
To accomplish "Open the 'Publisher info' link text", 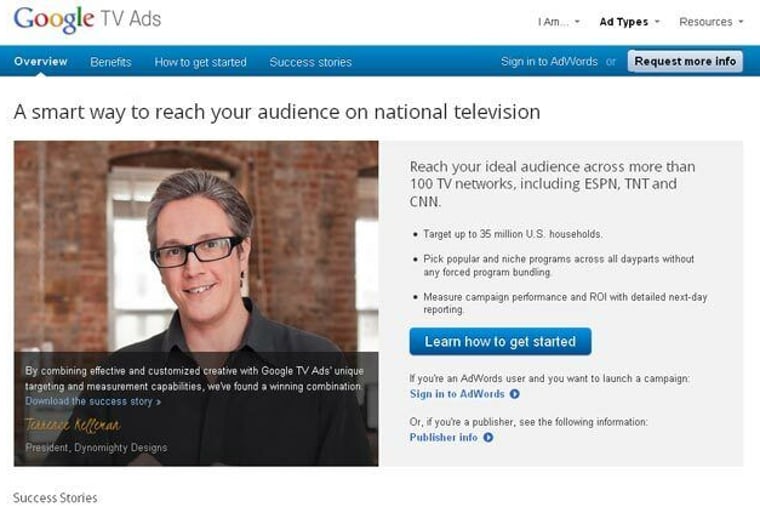I will point(444,437).
